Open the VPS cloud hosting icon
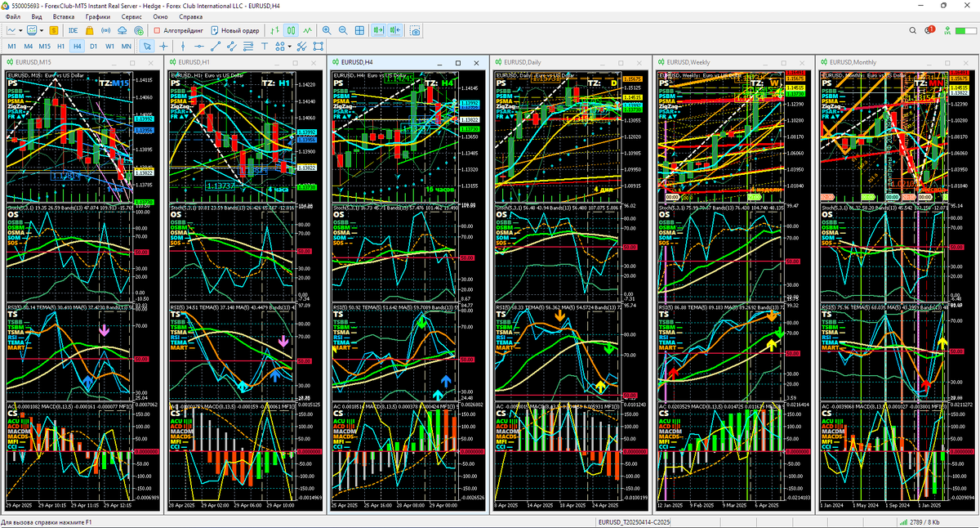 click(122, 30)
